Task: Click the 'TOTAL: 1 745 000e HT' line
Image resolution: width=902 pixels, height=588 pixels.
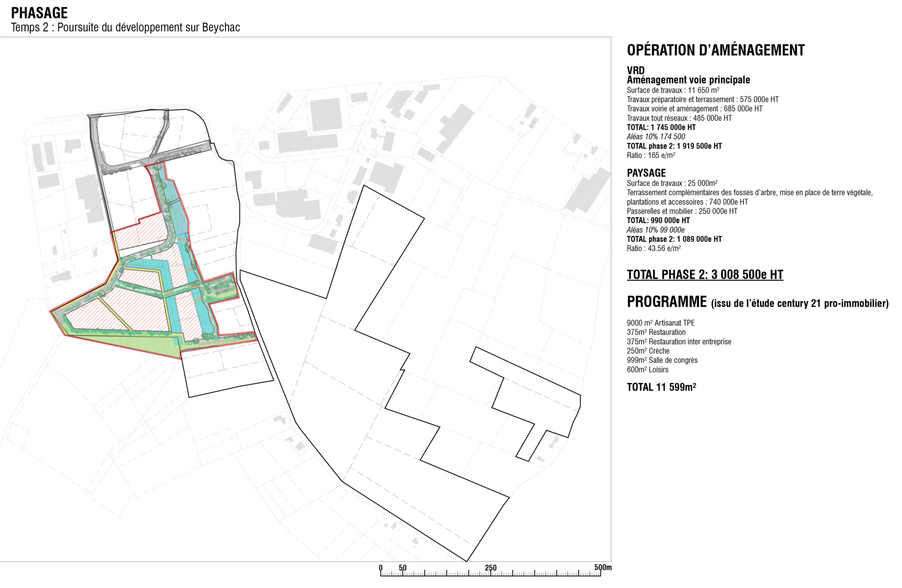Action: (661, 127)
